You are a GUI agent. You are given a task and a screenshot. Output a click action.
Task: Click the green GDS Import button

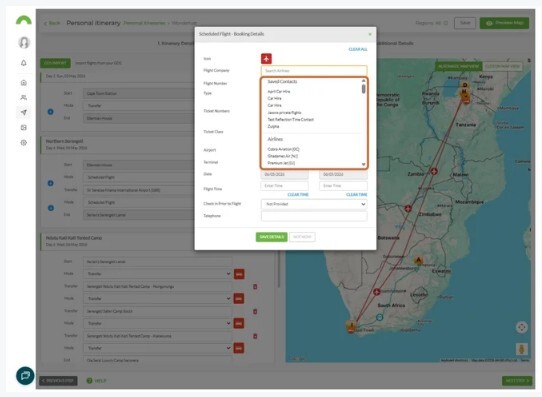pyautogui.click(x=55, y=63)
